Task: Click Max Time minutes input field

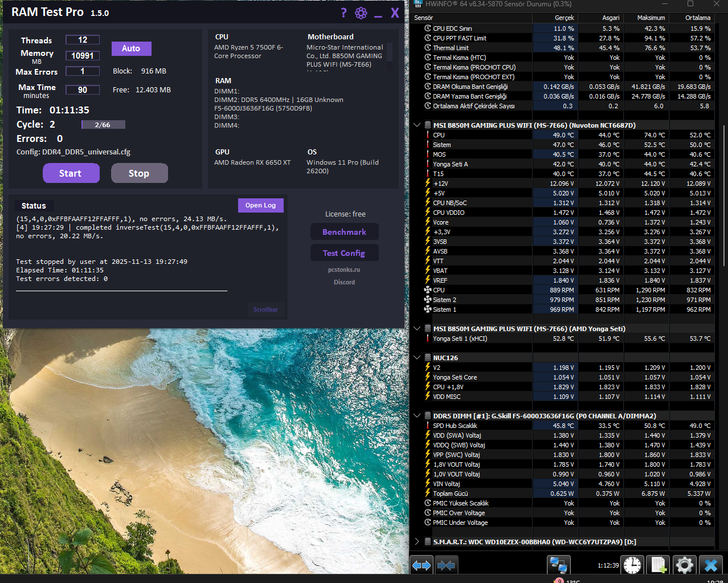Action: (83, 90)
